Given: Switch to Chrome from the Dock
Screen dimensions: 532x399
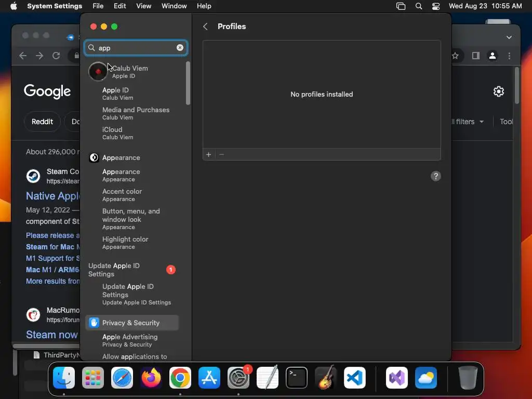Looking at the screenshot, I should click(x=180, y=378).
